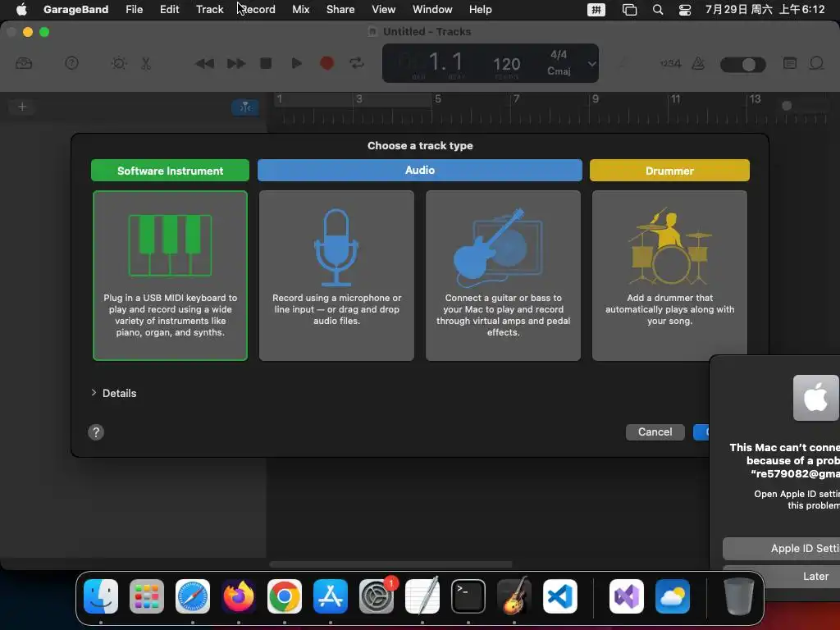Choose the guitar audio track card
This screenshot has width=840, height=630.
tap(503, 276)
